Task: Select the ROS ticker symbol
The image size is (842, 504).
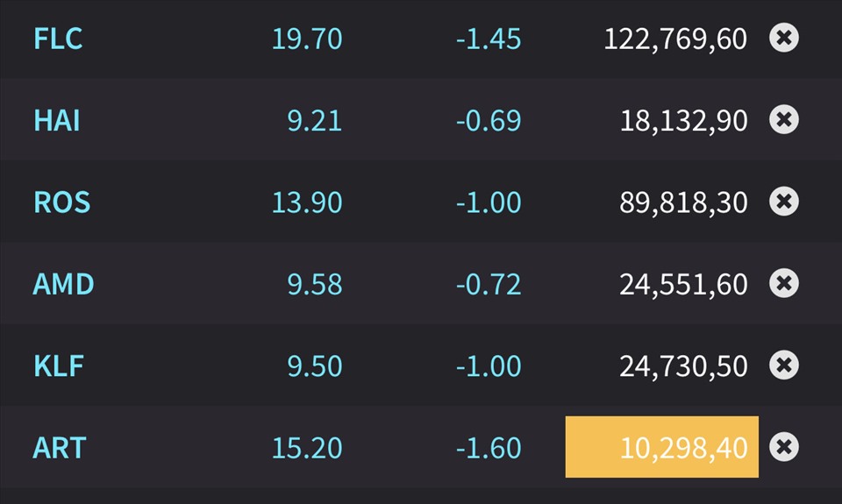Action: (61, 202)
